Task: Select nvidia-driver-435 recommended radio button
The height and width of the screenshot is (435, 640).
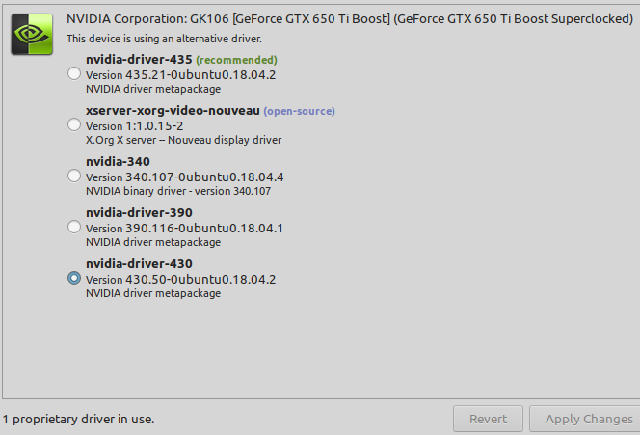Action: click(74, 74)
